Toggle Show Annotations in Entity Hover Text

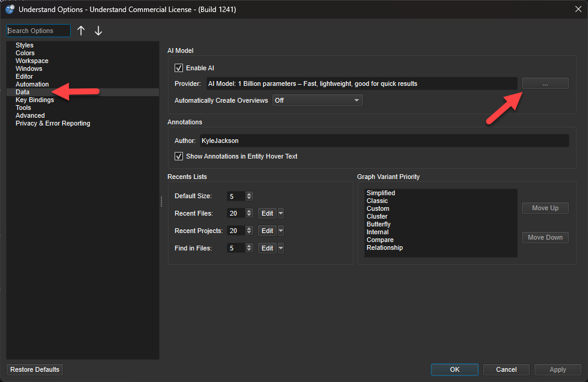tap(179, 156)
